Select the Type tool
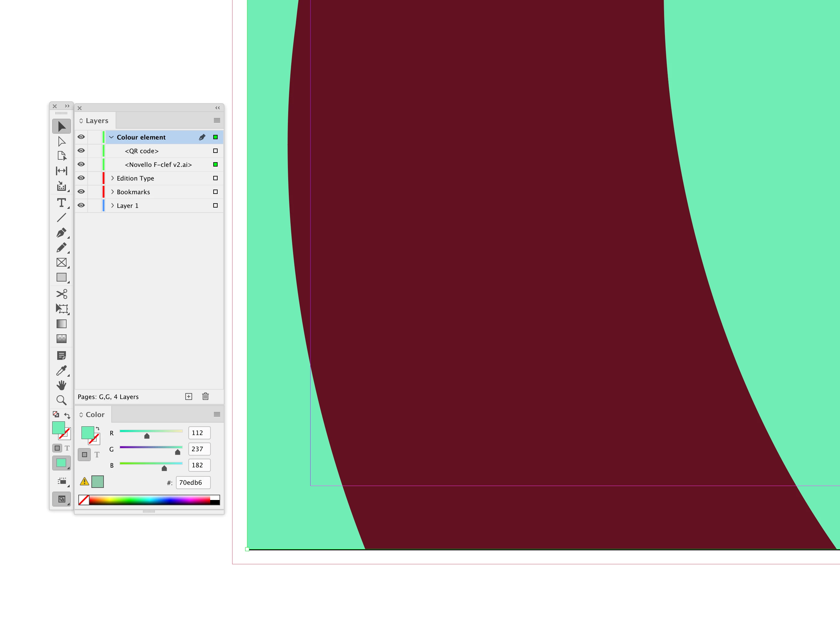The image size is (840, 642). (x=61, y=203)
